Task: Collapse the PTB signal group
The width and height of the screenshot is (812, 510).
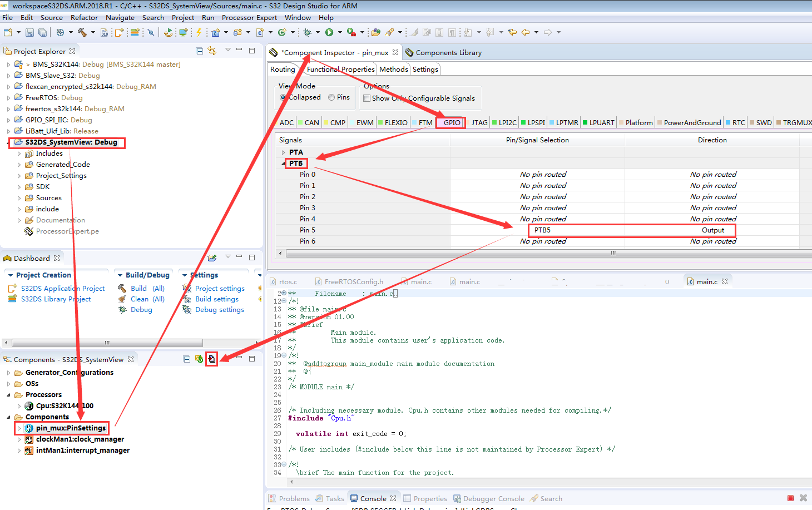Action: 283,164
